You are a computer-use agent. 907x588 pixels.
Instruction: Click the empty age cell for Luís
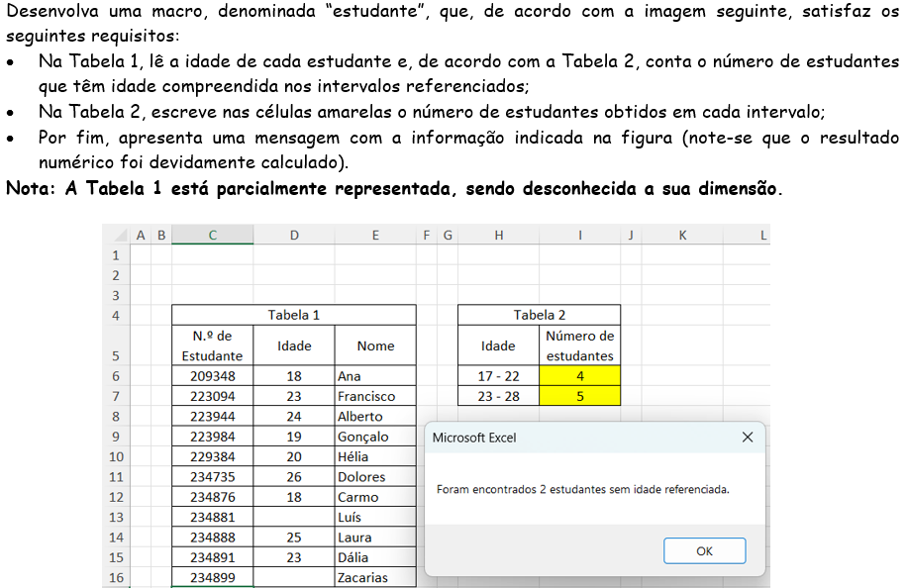294,517
